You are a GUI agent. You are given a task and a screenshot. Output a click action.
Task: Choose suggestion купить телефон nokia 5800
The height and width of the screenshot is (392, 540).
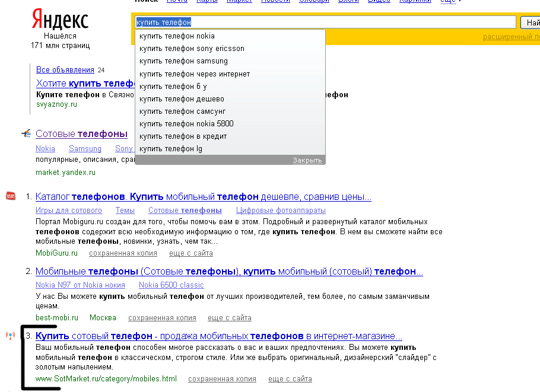click(230, 124)
